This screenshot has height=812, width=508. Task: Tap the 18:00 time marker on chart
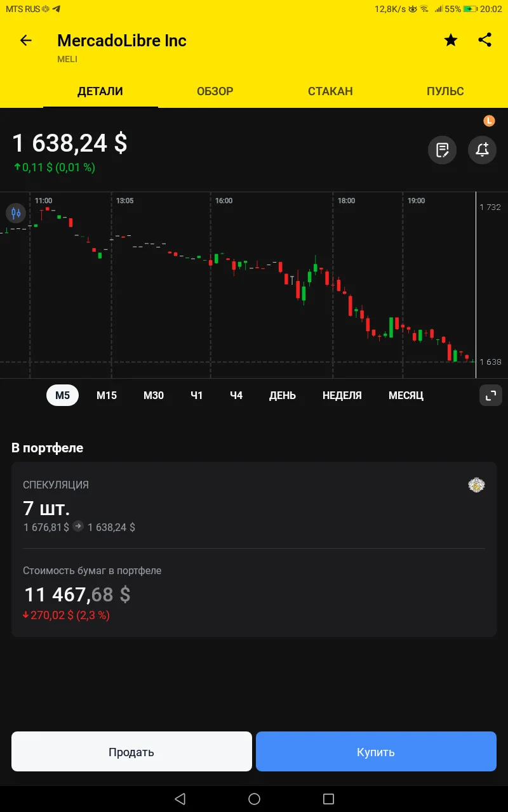coord(346,200)
